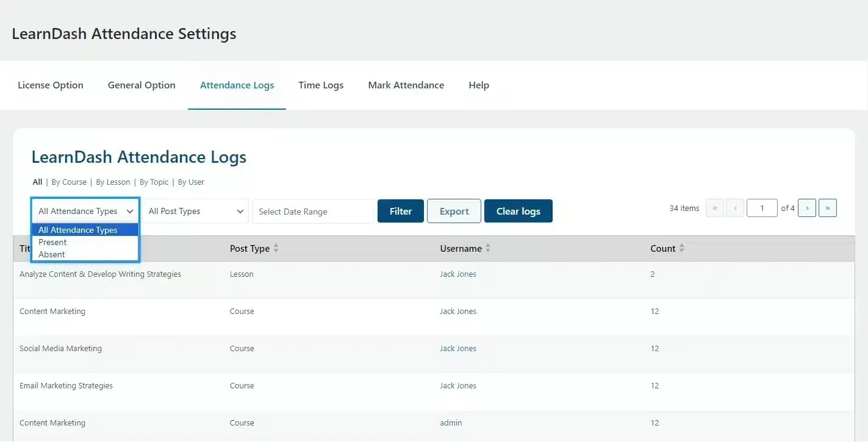Image resolution: width=868 pixels, height=442 pixels.
Task: Click the current page number box
Action: [762, 208]
